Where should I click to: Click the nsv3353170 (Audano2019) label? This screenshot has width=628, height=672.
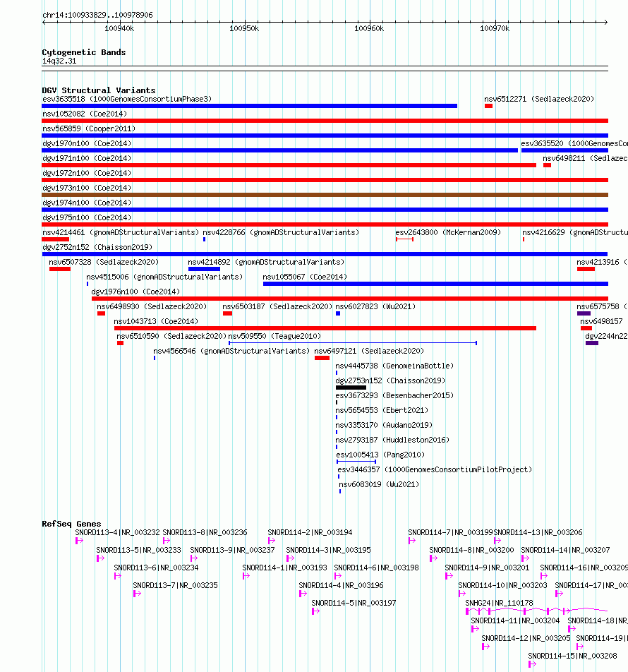(x=385, y=425)
